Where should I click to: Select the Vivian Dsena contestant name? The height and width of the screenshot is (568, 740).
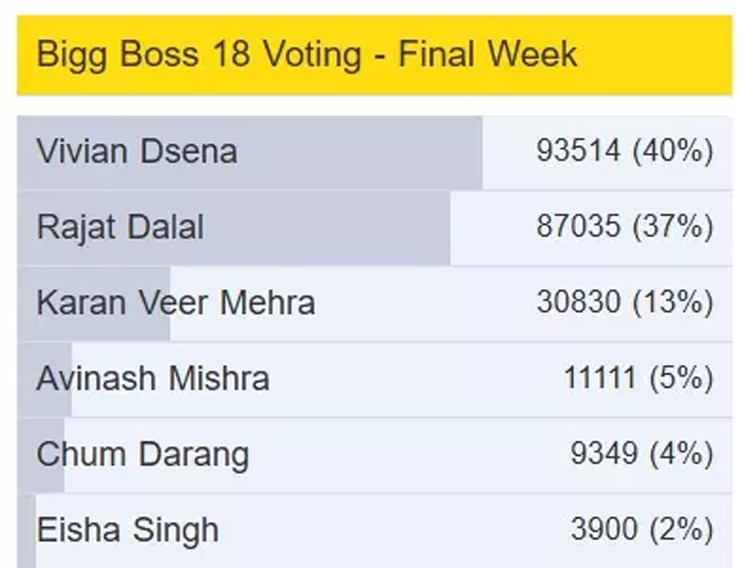136,152
